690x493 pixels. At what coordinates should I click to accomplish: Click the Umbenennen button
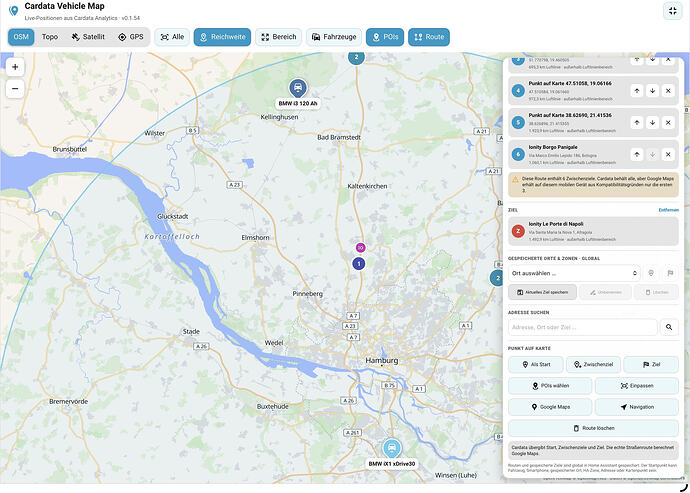pyautogui.click(x=605, y=292)
